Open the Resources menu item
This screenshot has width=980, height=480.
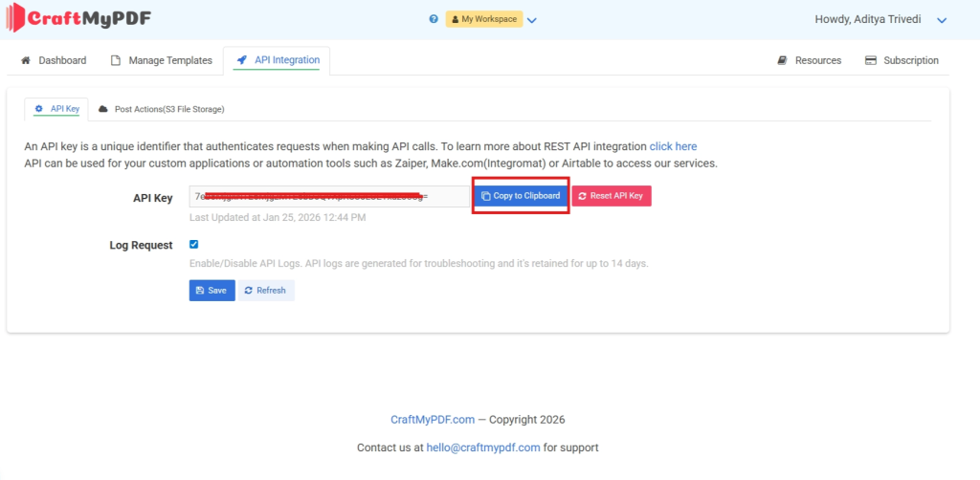[x=810, y=60]
